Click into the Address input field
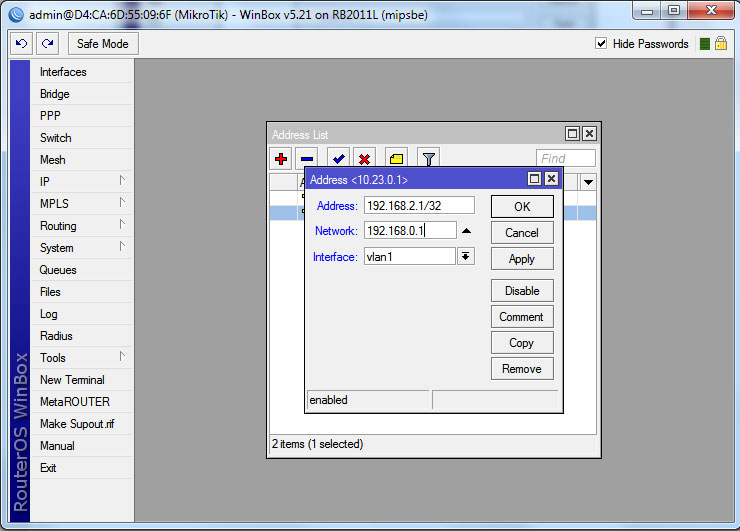740x531 pixels. (418, 205)
